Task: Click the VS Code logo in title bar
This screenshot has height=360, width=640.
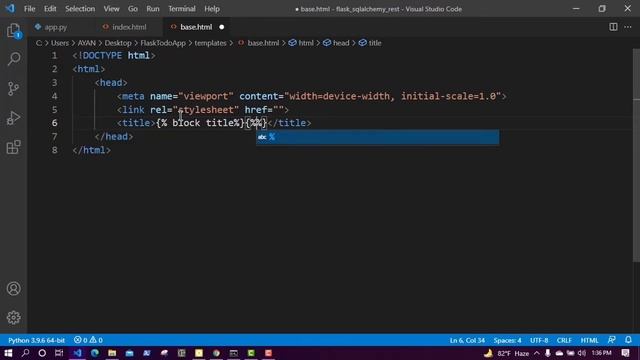Action: [x=10, y=9]
